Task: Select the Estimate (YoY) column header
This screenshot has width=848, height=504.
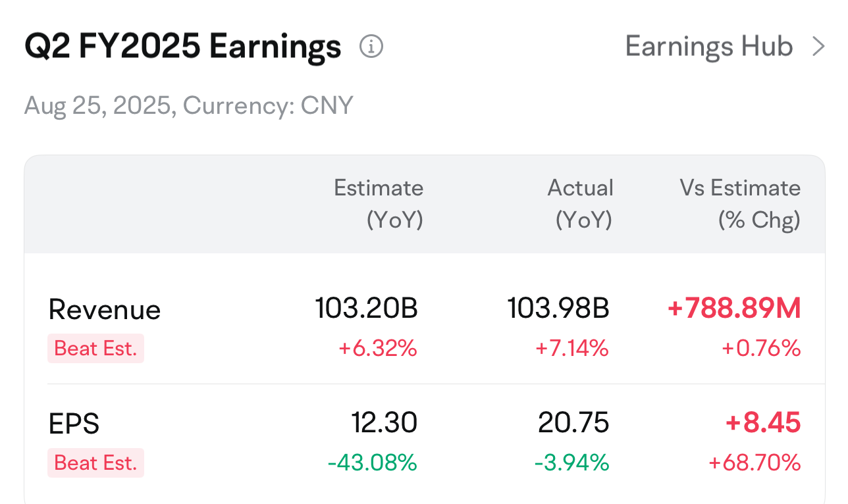Action: pyautogui.click(x=379, y=203)
